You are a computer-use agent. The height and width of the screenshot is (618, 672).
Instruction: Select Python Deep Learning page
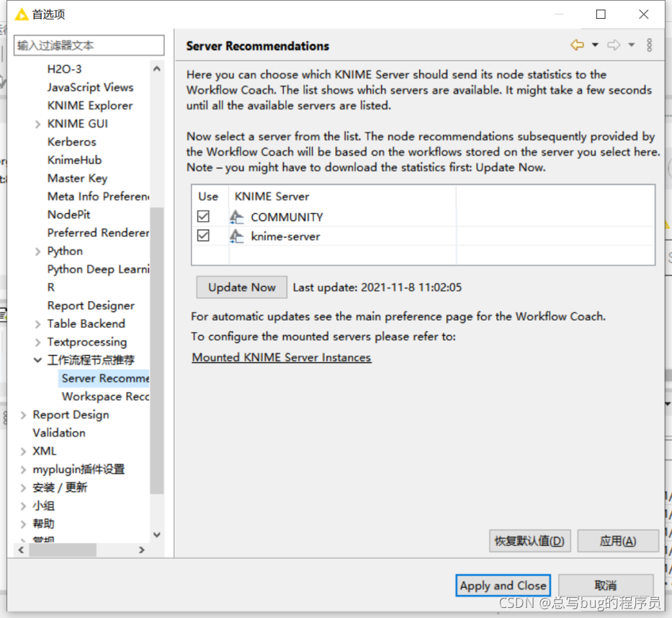98,269
